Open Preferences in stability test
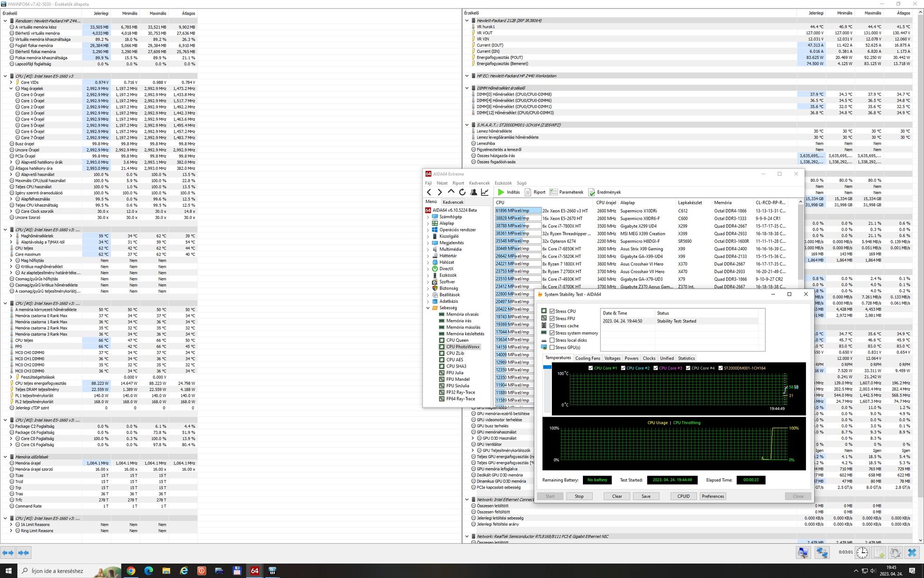Image resolution: width=924 pixels, height=578 pixels. (713, 496)
